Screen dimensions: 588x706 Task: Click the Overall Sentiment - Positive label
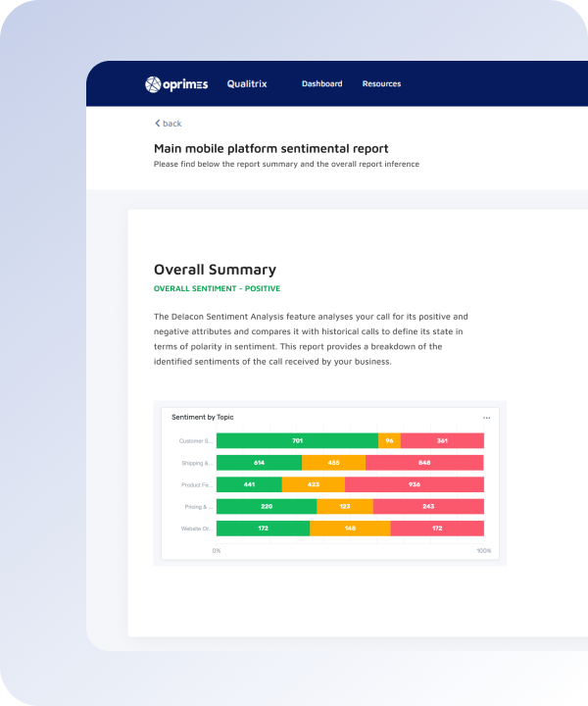click(217, 289)
